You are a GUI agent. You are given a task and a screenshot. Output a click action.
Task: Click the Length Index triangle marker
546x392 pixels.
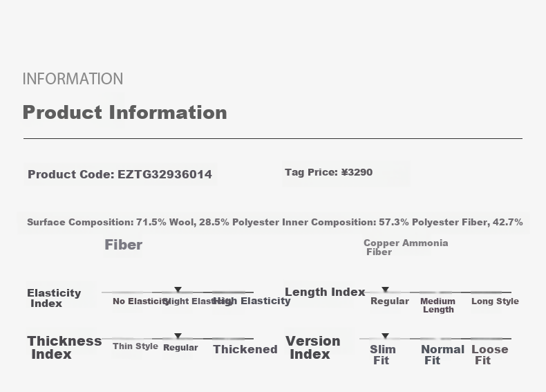(385, 290)
